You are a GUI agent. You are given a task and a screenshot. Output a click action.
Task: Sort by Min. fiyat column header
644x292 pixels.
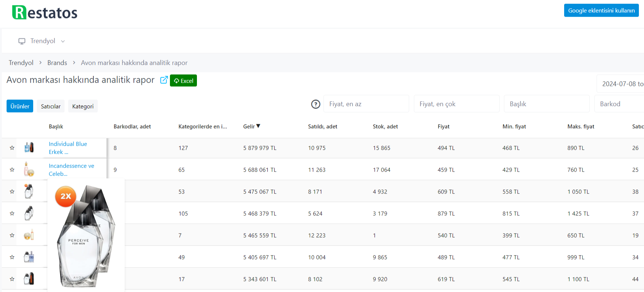coord(514,126)
